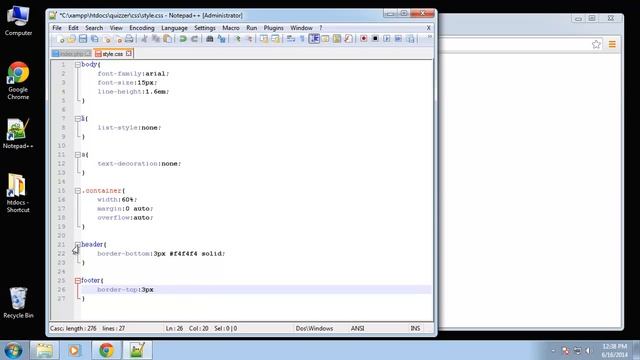The height and width of the screenshot is (360, 640).
Task: Switch to the index.php tab
Action: coord(71,53)
